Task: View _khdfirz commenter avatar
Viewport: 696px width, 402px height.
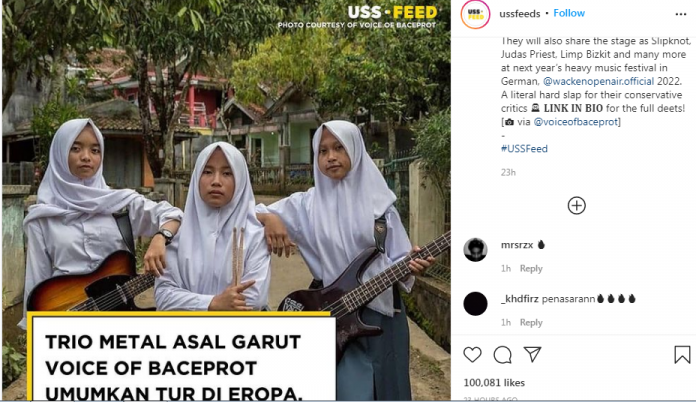Action: point(475,304)
